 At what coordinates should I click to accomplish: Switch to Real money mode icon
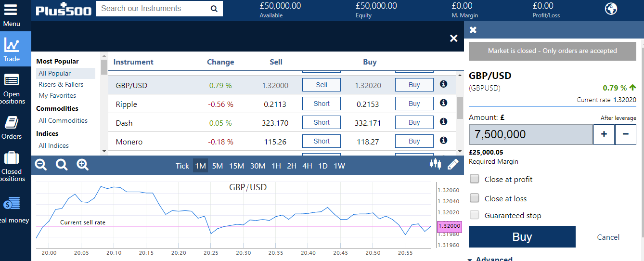point(12,204)
